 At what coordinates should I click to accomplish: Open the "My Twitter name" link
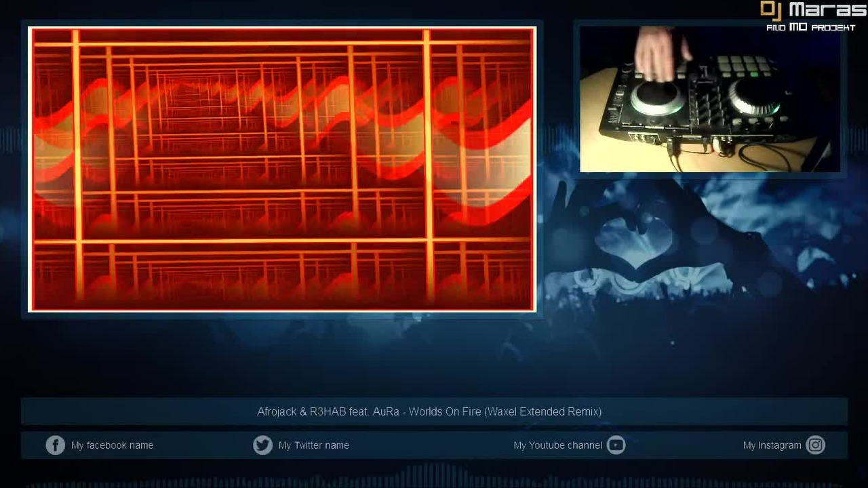coord(313,445)
